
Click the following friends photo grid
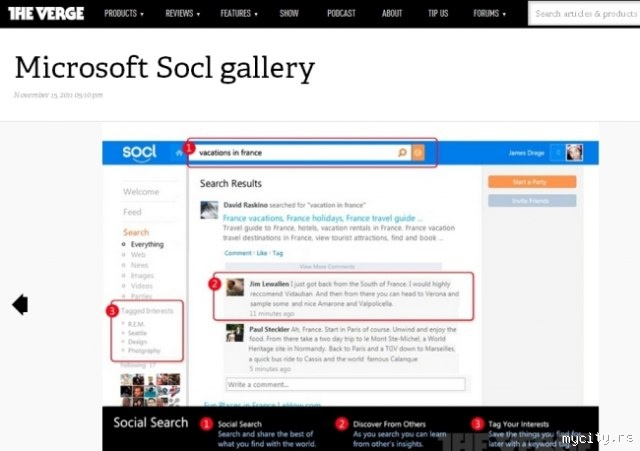[150, 390]
